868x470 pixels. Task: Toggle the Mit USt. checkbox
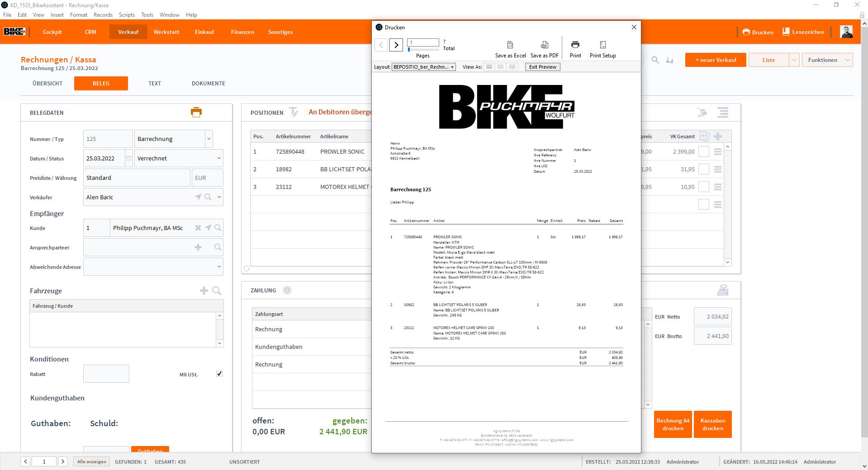(x=219, y=374)
